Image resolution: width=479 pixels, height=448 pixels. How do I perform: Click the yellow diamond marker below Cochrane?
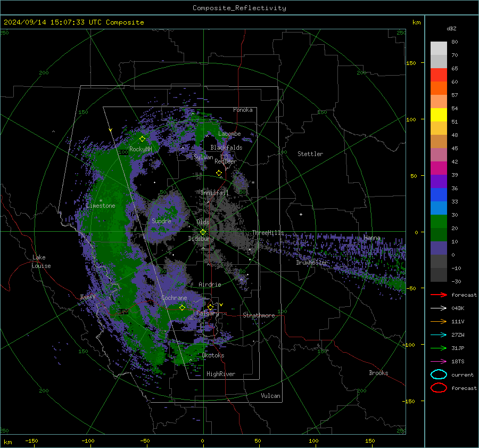pos(183,307)
